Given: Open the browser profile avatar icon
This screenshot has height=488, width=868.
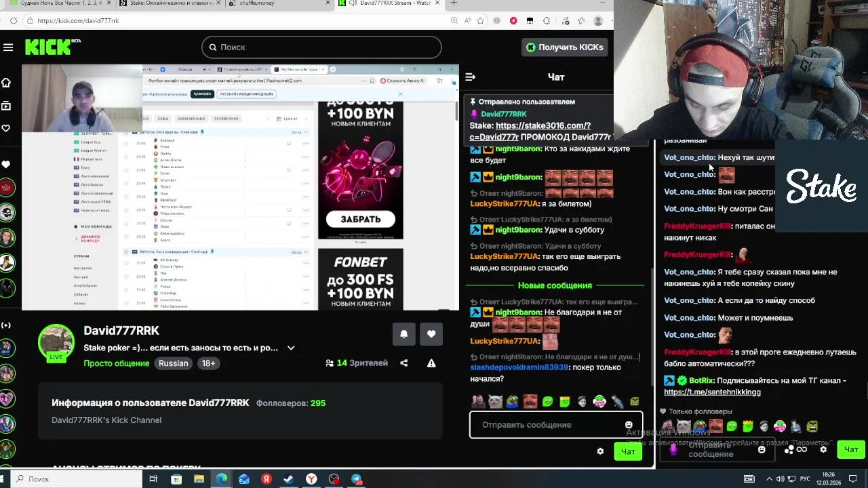Looking at the screenshot, I should (598, 21).
